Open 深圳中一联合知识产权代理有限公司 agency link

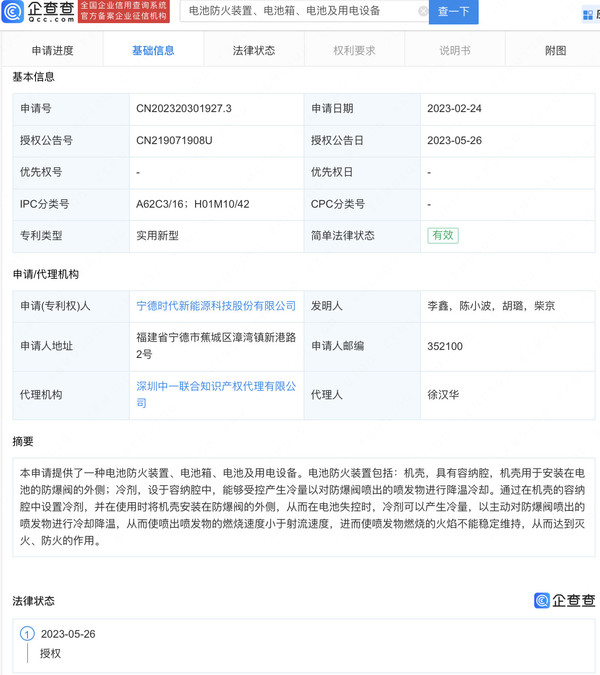point(216,394)
